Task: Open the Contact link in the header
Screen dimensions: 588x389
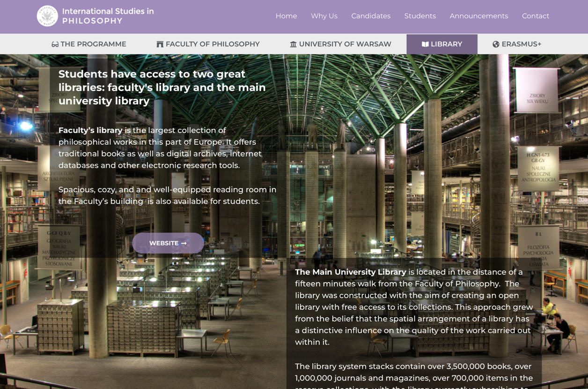Action: pos(536,16)
